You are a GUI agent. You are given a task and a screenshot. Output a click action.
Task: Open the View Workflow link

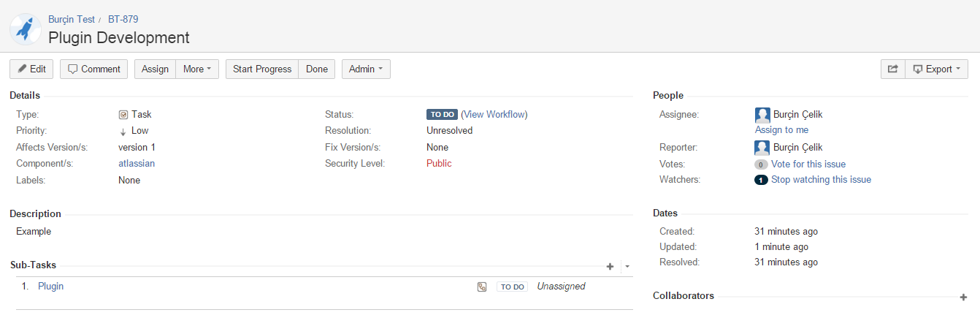tap(494, 115)
